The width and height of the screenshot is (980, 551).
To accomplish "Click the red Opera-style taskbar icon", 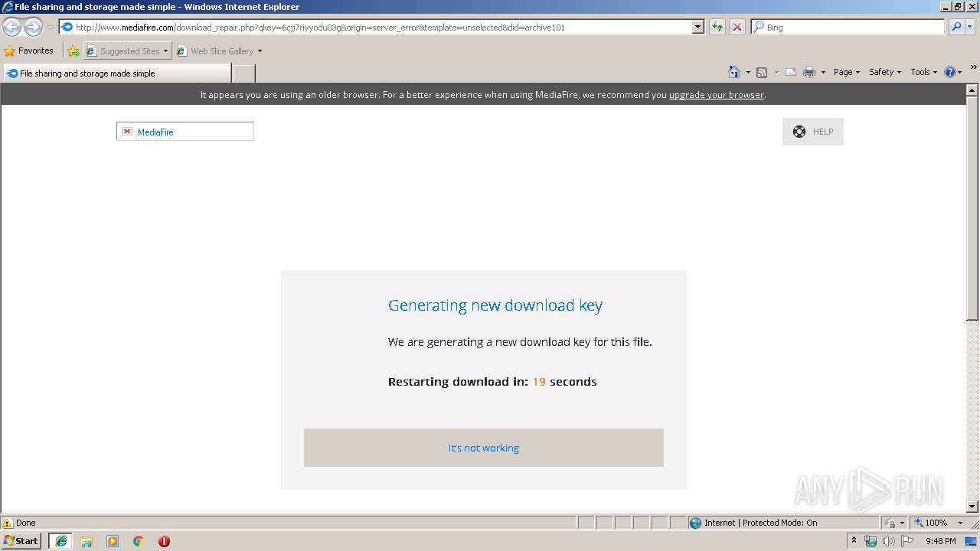I will 164,541.
